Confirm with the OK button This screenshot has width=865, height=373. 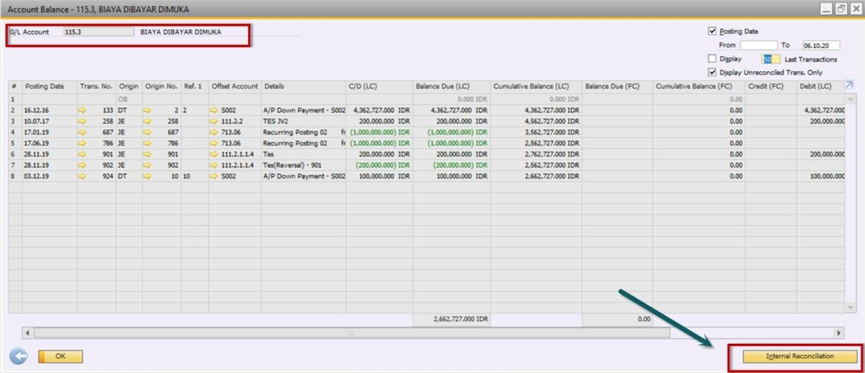coord(61,356)
